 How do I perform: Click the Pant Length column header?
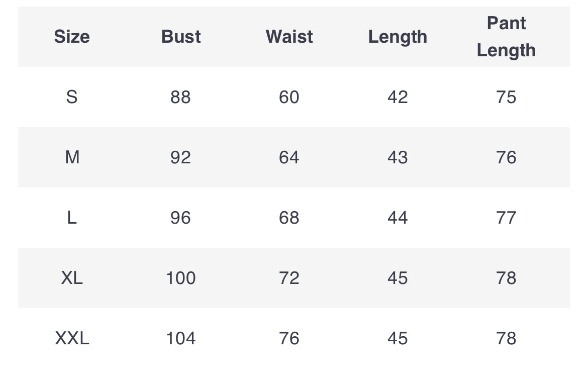pos(506,37)
